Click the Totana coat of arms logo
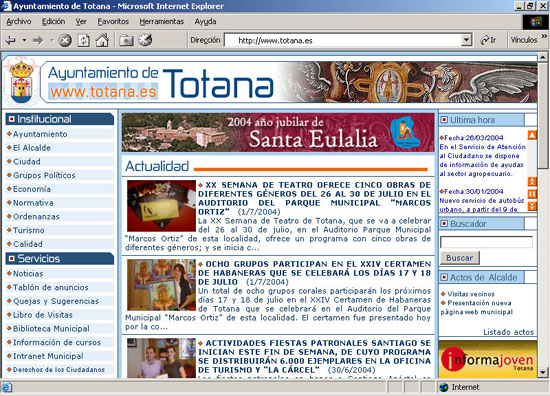Screen dimensions: 550x396 (x=21, y=81)
